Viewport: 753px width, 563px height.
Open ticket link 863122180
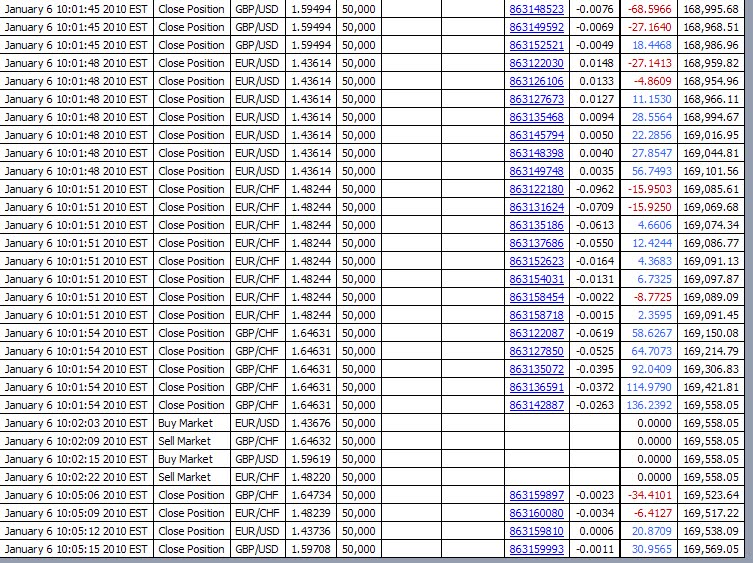(x=536, y=189)
